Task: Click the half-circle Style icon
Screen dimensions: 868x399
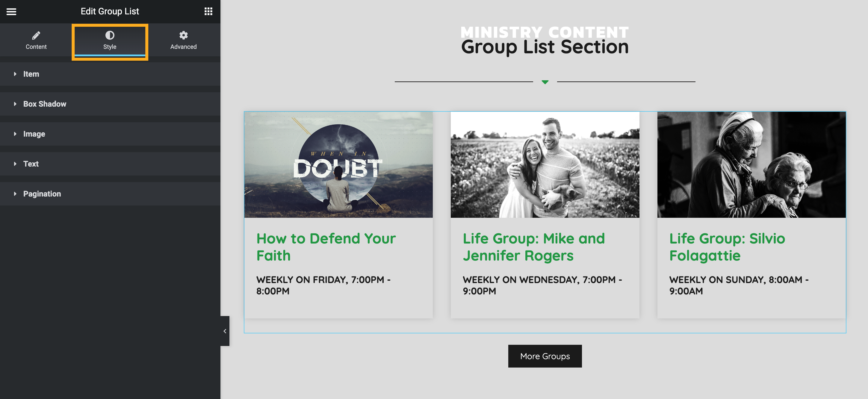Action: point(110,35)
